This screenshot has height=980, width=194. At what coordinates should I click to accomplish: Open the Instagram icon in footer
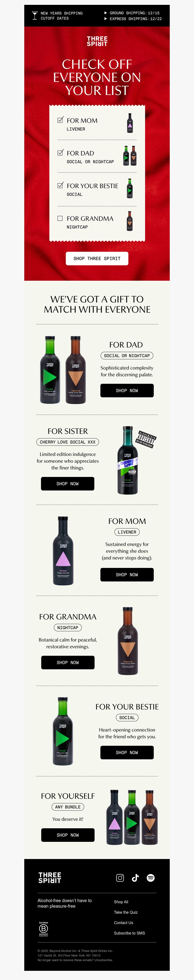[120, 878]
